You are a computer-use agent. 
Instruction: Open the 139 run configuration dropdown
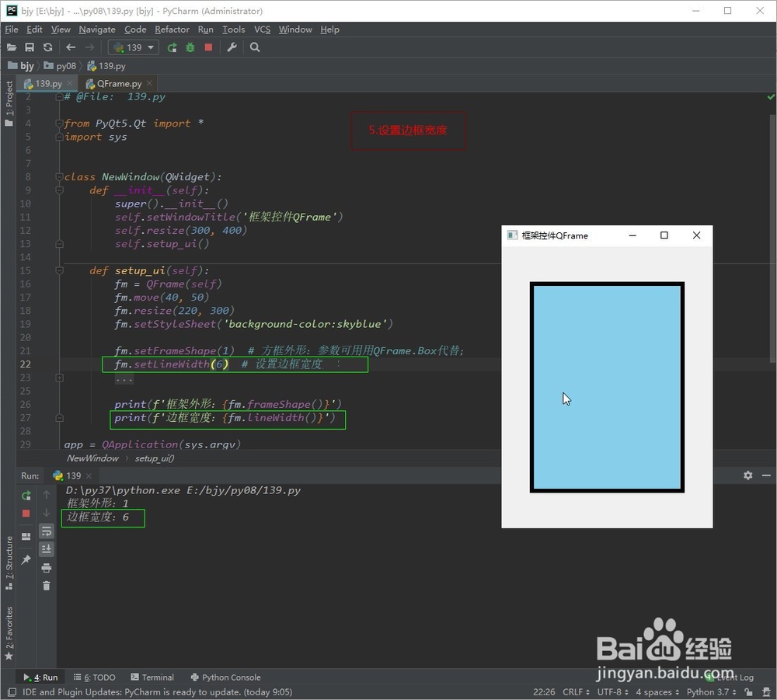tap(134, 47)
